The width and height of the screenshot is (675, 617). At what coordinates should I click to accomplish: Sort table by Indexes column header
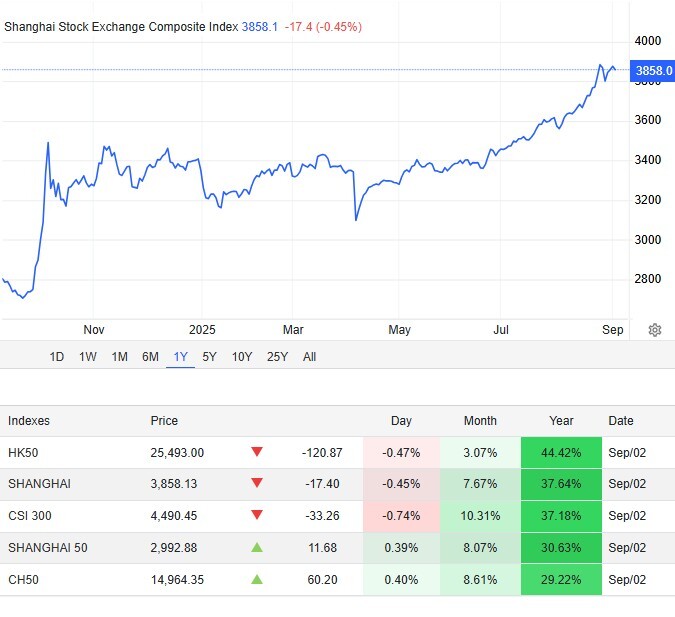click(29, 421)
